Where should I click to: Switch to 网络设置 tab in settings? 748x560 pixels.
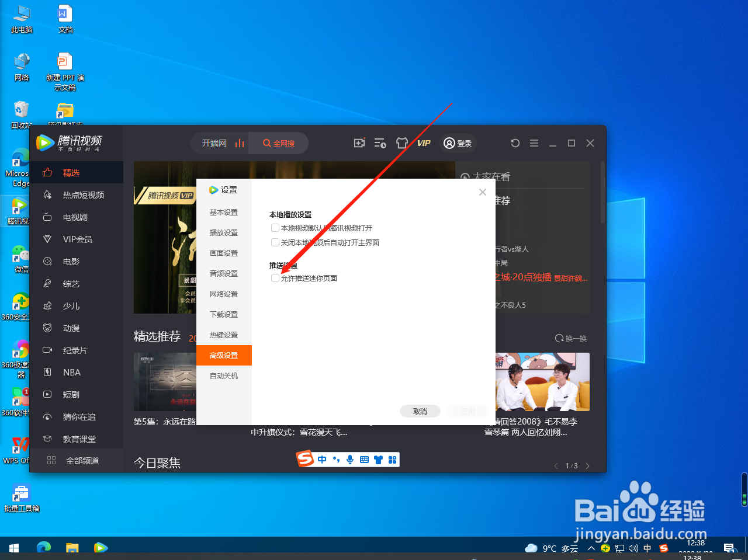(x=224, y=294)
